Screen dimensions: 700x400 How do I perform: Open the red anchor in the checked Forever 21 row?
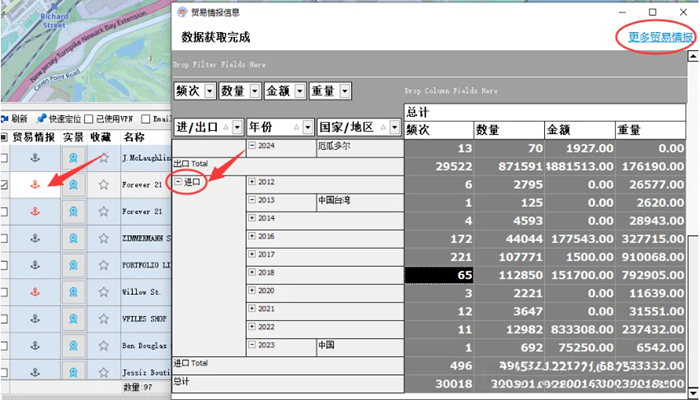coord(35,184)
